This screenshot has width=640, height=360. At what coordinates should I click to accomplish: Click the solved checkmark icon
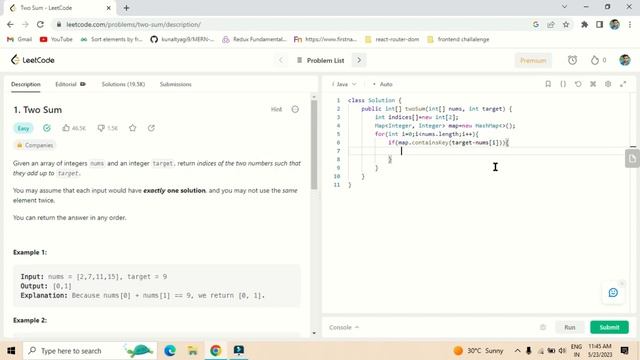47,128
